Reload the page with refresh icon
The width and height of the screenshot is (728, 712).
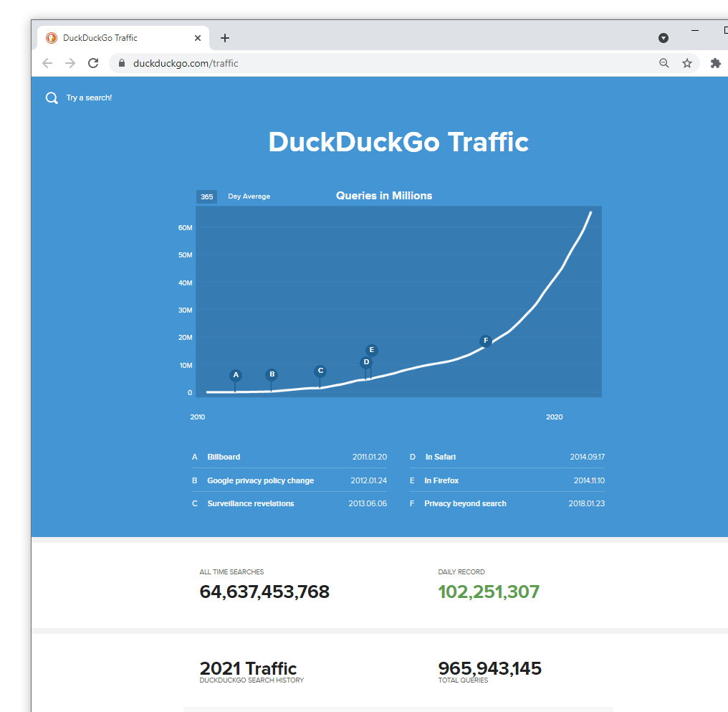[x=93, y=63]
